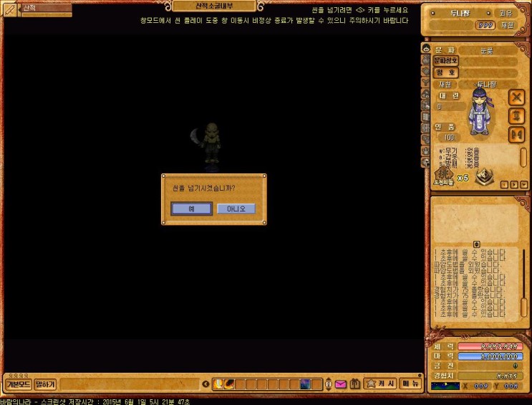This screenshot has width=532, height=405.
Task: Click the 문파칭호 button in the status panel
Action: click(446, 61)
